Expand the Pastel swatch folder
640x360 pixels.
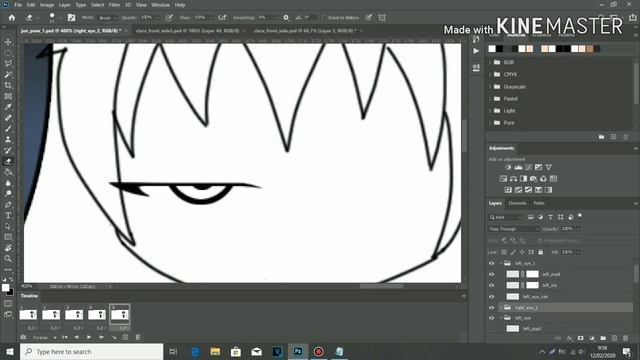coord(491,99)
